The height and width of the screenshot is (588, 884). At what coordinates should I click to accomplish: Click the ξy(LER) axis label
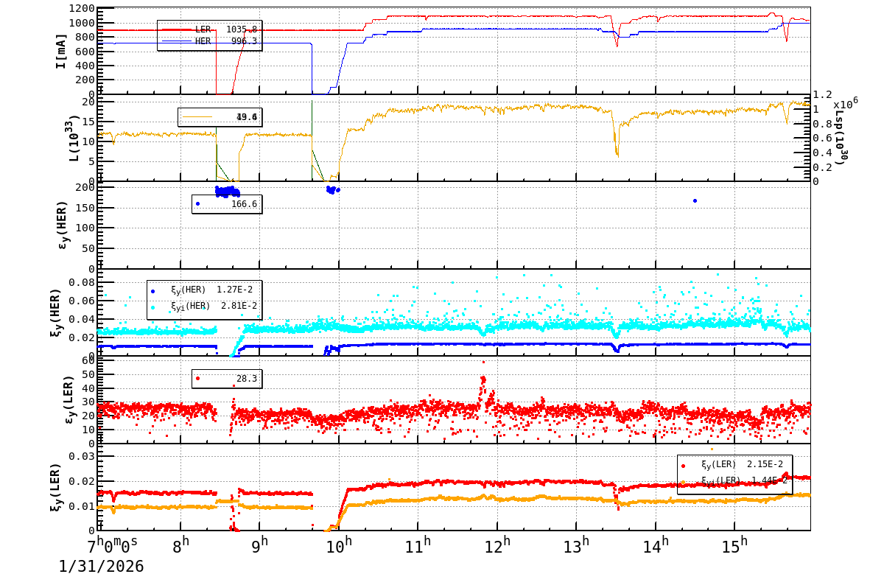(55, 488)
